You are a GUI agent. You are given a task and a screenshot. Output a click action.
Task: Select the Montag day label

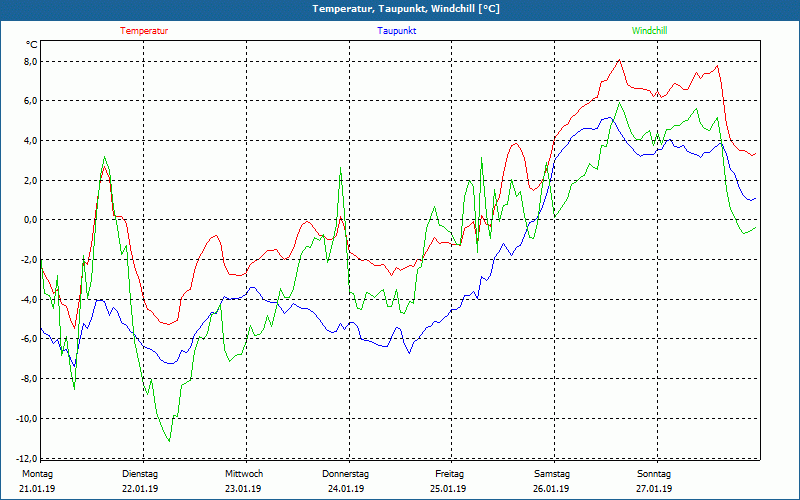coord(37,473)
